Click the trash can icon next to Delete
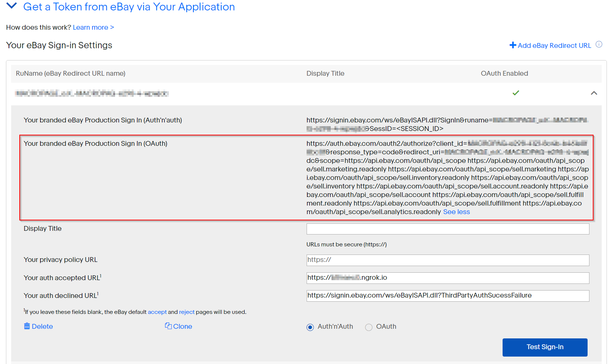The height and width of the screenshot is (364, 608). tap(27, 326)
